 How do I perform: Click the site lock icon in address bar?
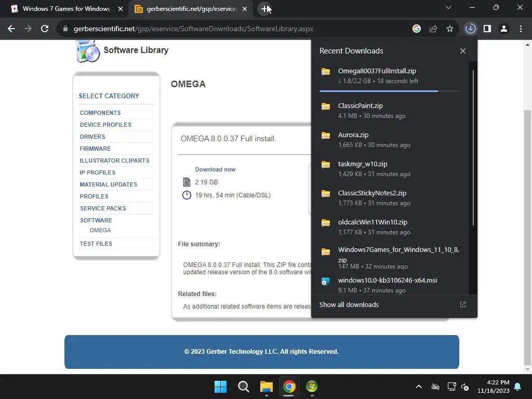click(x=65, y=29)
